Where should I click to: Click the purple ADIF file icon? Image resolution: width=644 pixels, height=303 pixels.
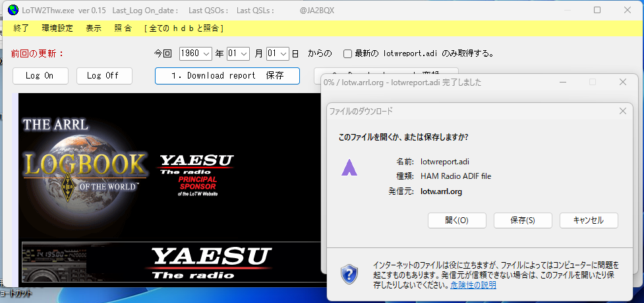349,168
